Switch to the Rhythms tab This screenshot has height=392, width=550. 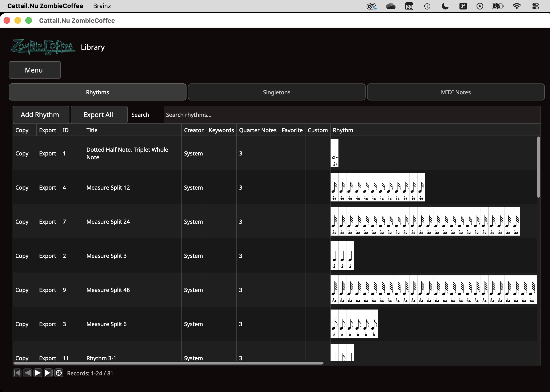(x=97, y=92)
